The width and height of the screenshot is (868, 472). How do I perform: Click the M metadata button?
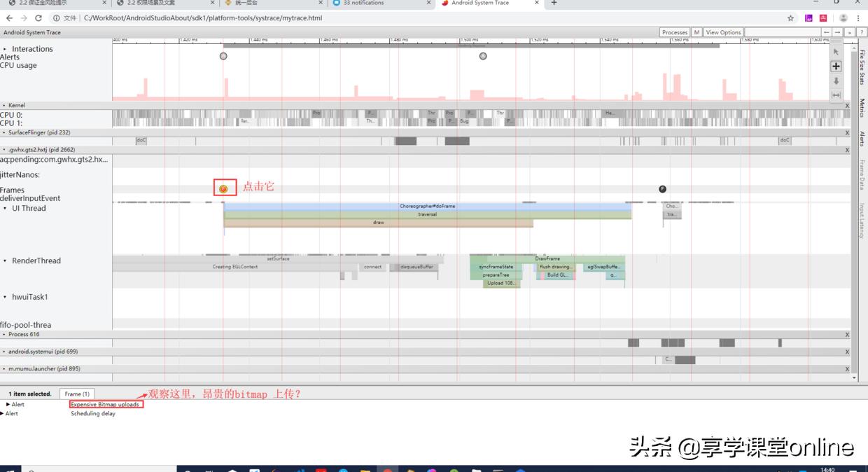697,32
